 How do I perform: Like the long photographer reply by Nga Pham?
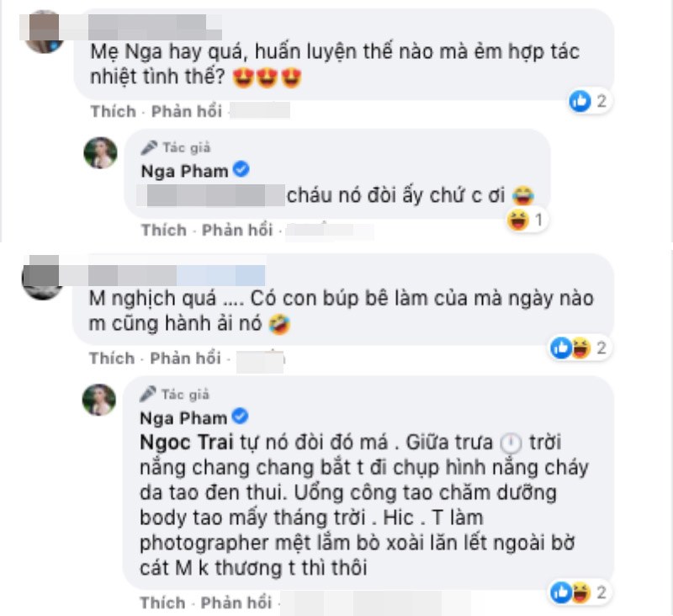click(x=162, y=603)
